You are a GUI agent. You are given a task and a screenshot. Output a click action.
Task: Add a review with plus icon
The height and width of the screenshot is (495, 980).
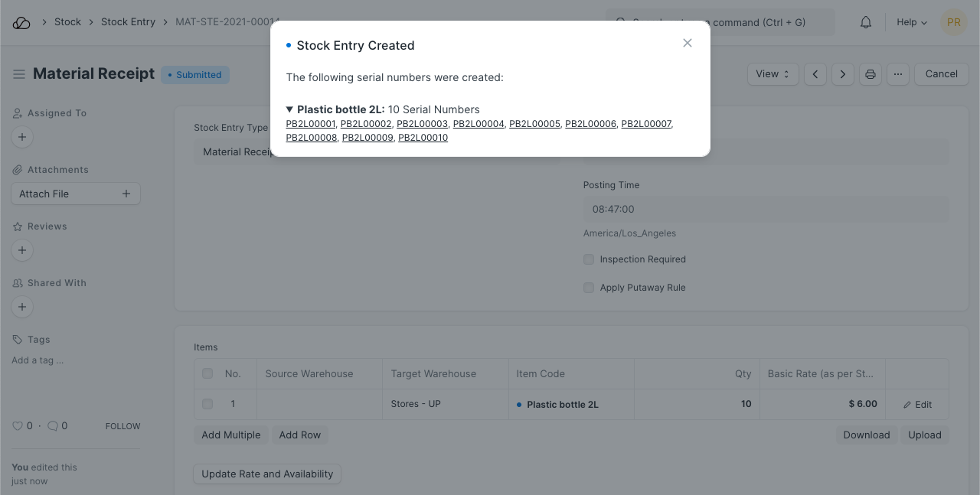pyautogui.click(x=22, y=250)
